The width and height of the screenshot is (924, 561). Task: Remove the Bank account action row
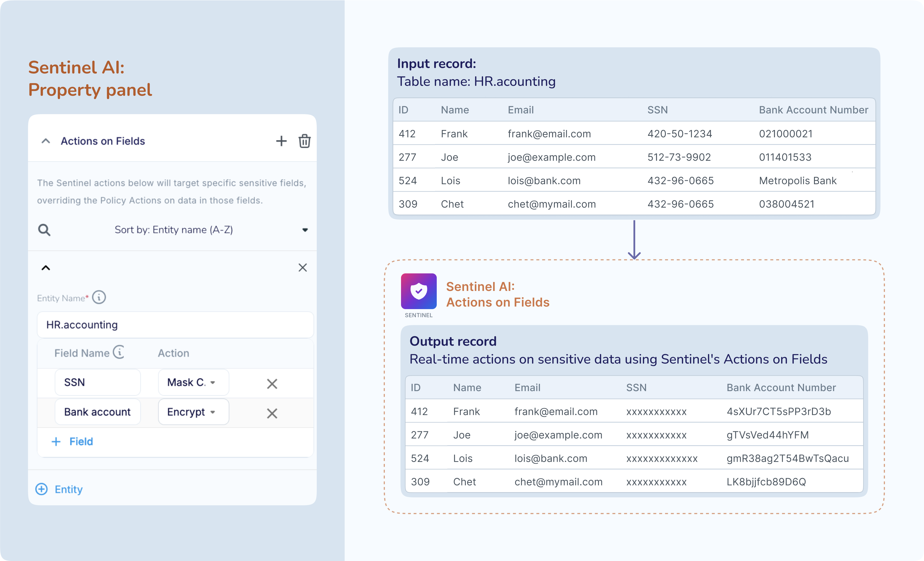(x=272, y=413)
